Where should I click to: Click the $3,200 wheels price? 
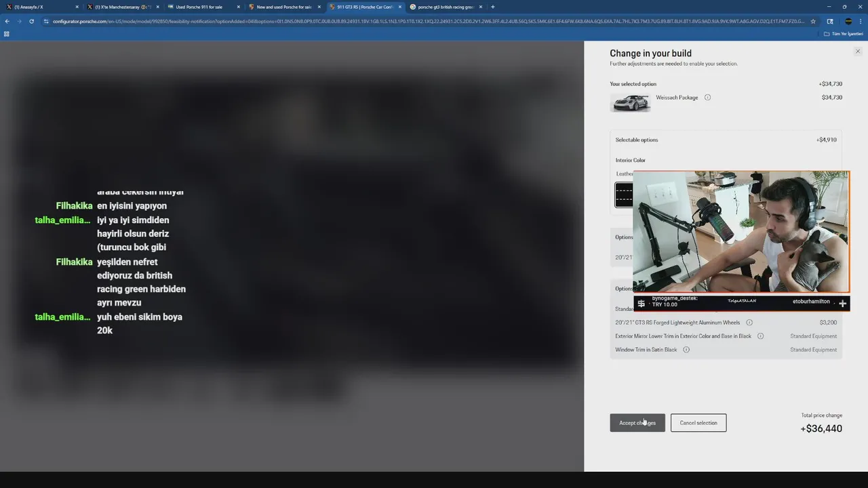(828, 323)
